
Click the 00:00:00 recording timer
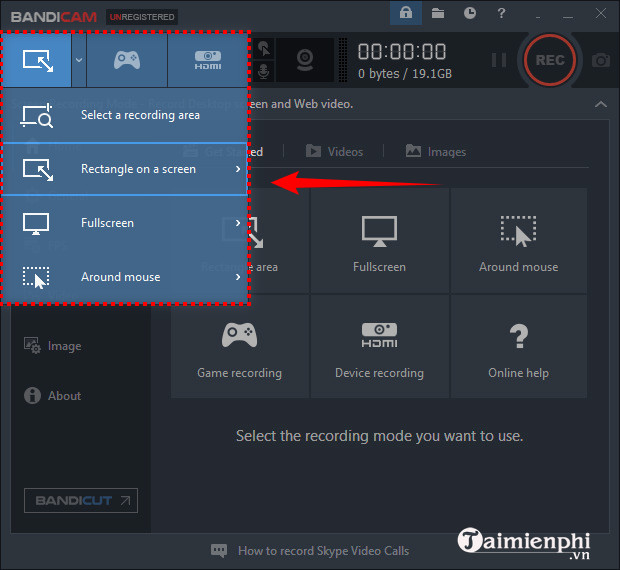[402, 52]
